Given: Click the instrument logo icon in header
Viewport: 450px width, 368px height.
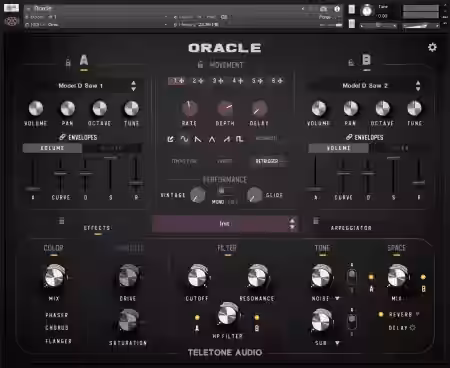Looking at the screenshot, I should (11, 22).
